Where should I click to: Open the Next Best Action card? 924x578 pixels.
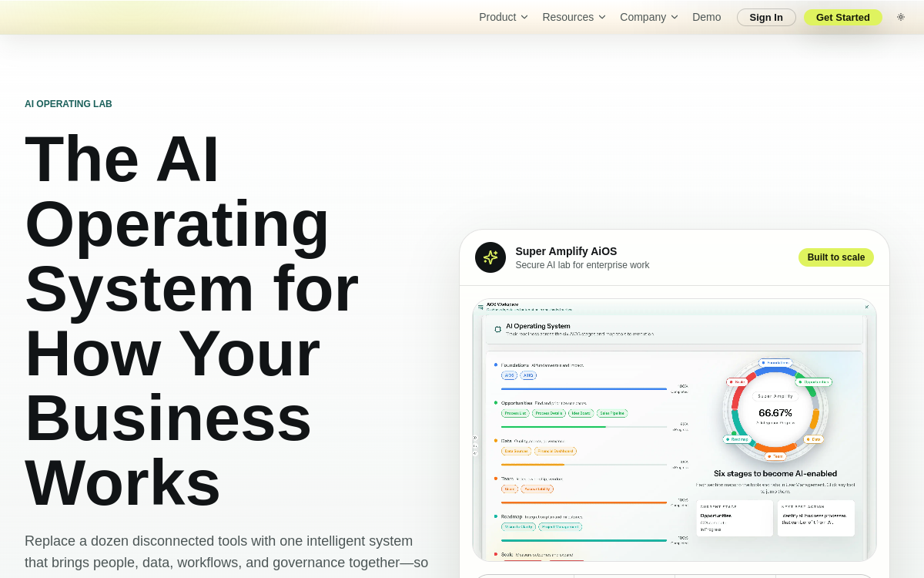[x=816, y=518]
